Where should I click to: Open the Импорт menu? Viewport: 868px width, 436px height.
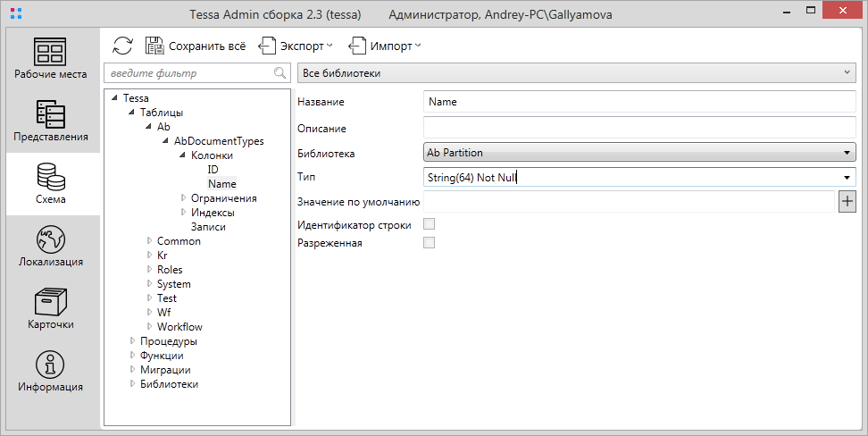point(385,46)
